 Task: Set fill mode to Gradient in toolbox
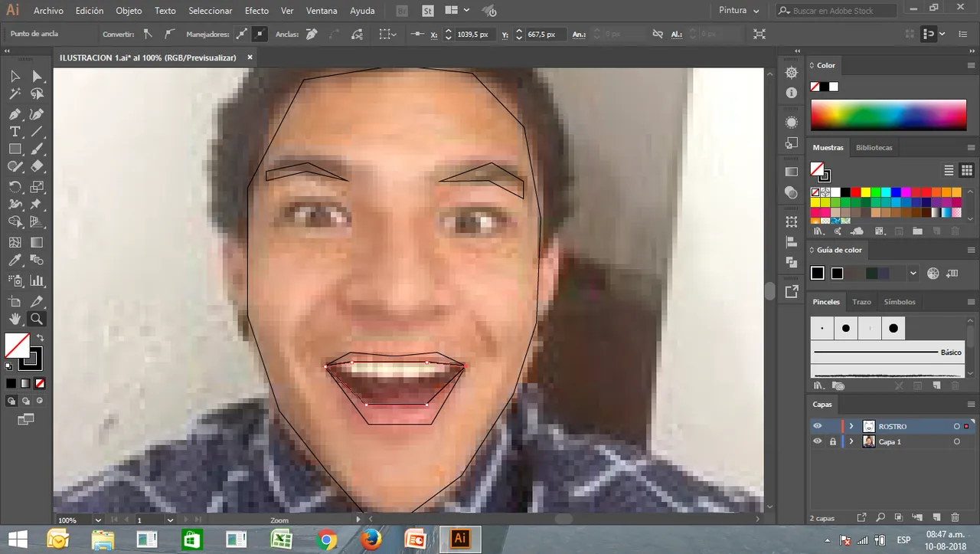(x=25, y=382)
